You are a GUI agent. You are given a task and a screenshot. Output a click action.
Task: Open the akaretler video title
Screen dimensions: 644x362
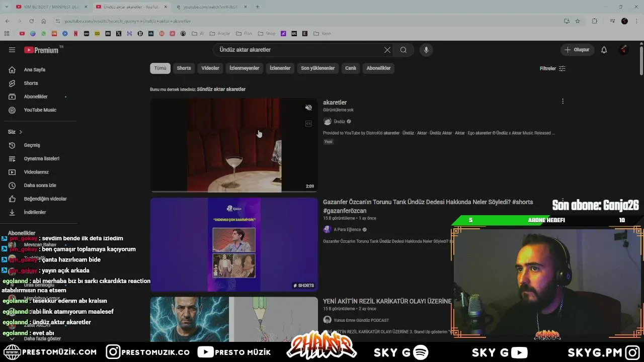click(x=335, y=103)
